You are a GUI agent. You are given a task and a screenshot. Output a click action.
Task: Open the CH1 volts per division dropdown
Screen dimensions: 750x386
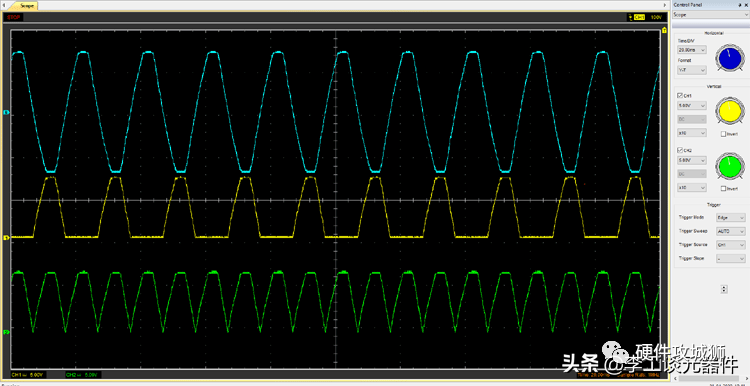click(692, 105)
